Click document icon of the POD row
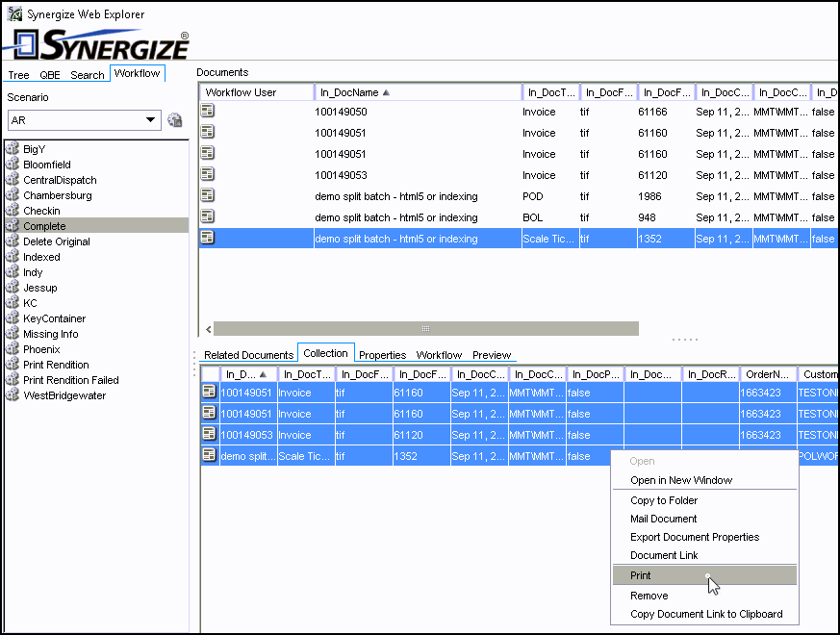 207,195
